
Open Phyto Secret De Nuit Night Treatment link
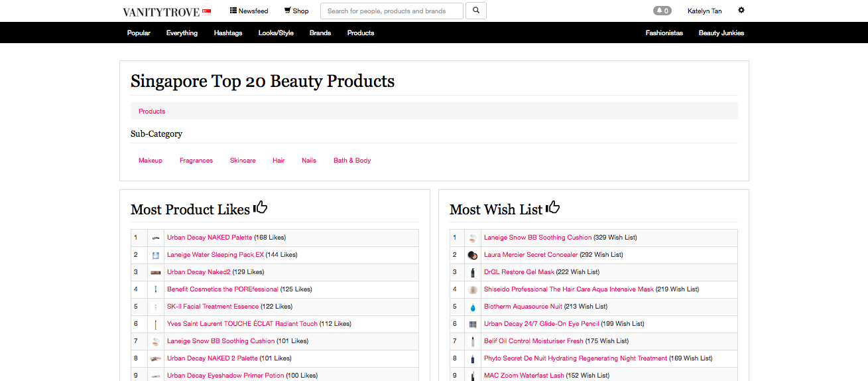(576, 358)
